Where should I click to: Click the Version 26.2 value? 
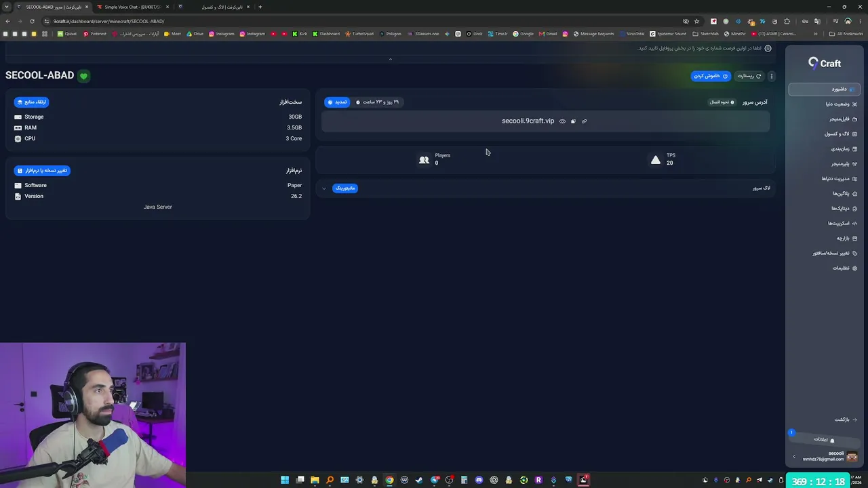click(296, 197)
